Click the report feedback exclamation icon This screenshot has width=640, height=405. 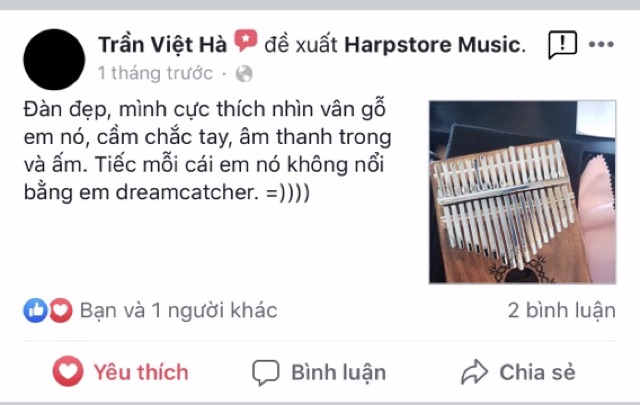tap(562, 45)
